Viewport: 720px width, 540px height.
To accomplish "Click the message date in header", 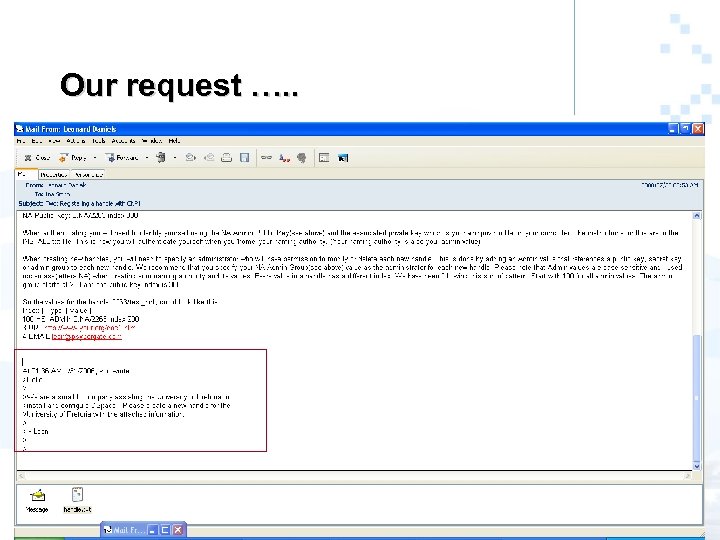I will pos(670,185).
